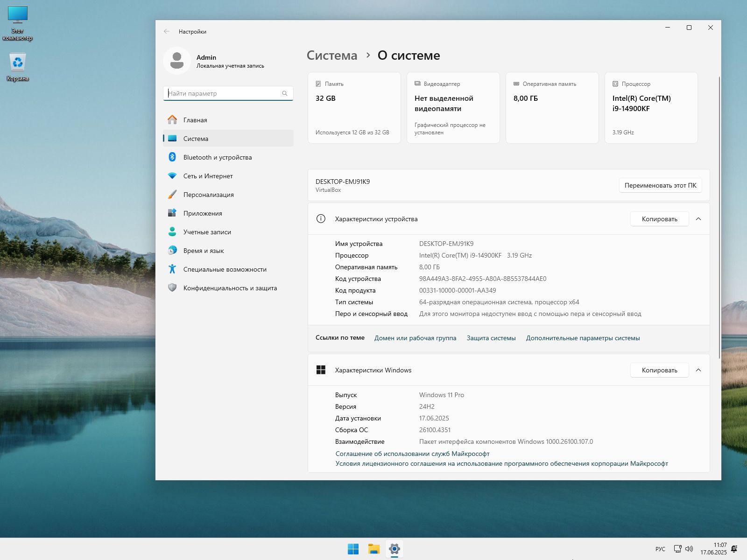747x560 pixels.
Task: Open the clock showing 11:07
Action: coord(713,549)
